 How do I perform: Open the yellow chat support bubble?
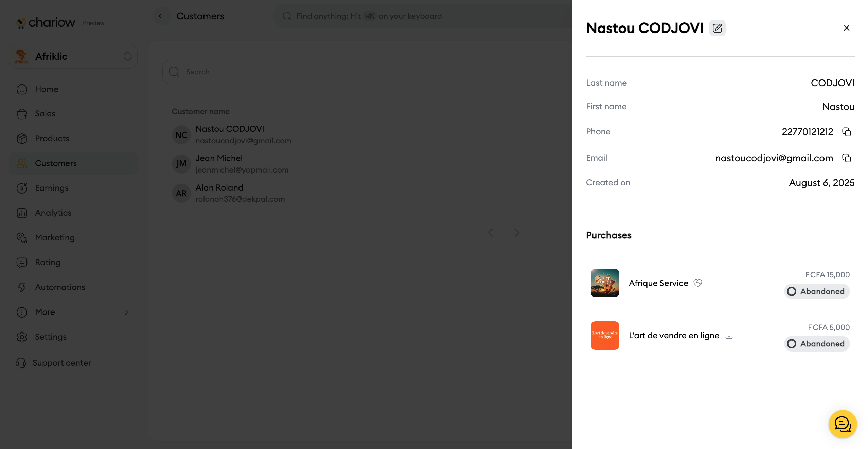click(x=843, y=424)
